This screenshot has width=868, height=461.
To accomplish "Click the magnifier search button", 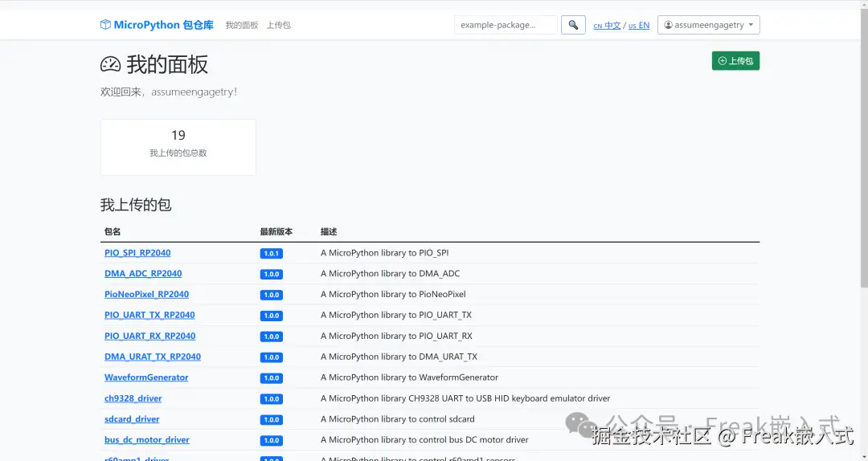I will [x=573, y=25].
